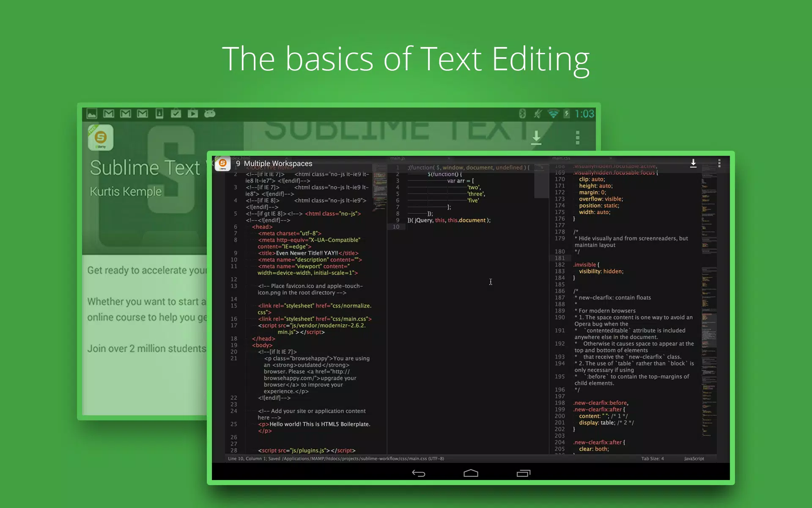Tap the Wi-Fi status icon
This screenshot has height=508, width=812.
(x=553, y=113)
